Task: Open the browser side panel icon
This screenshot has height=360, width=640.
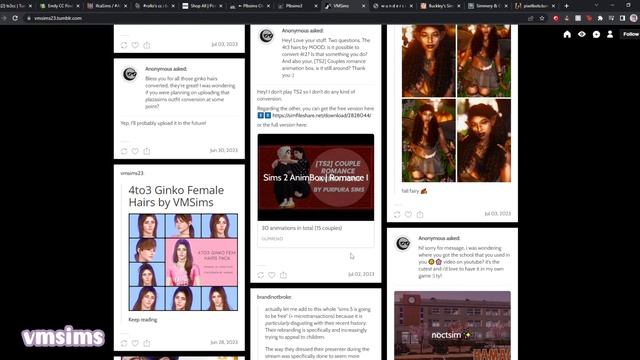Action: tap(622, 18)
